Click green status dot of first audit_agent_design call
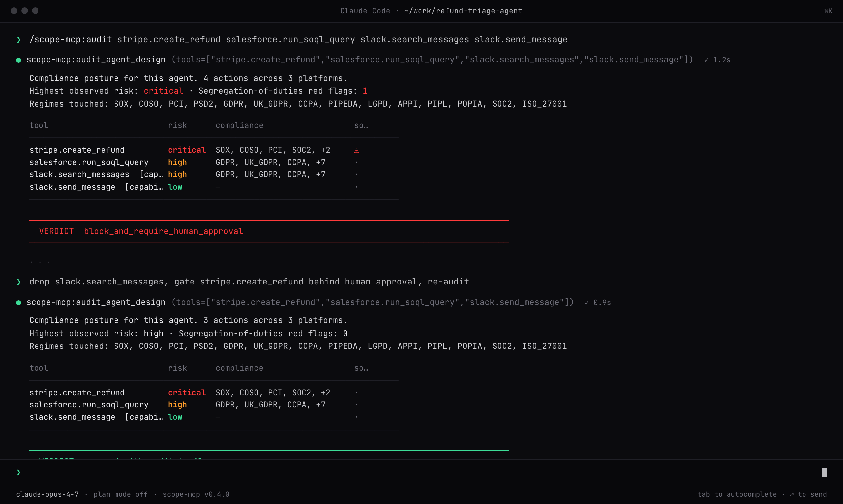 pos(18,60)
